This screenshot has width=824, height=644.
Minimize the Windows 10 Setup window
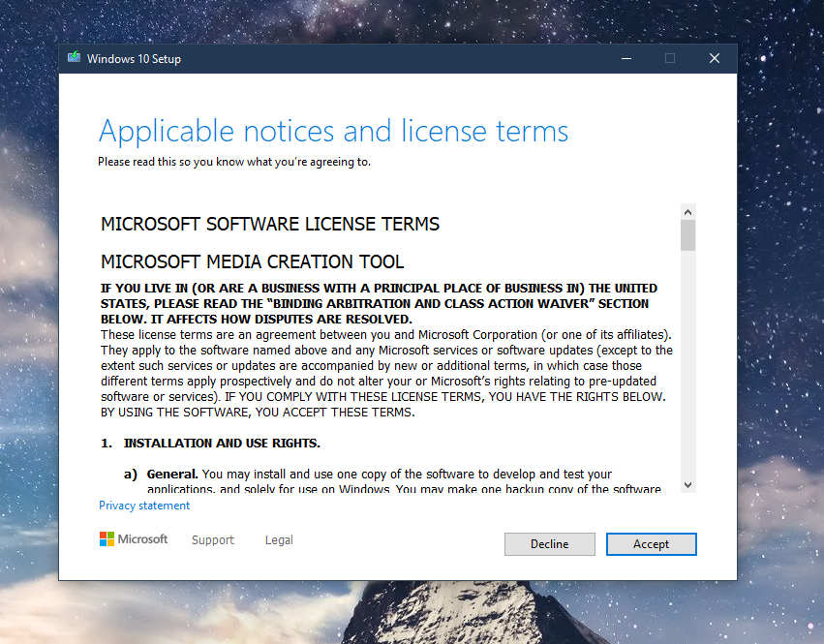(626, 58)
